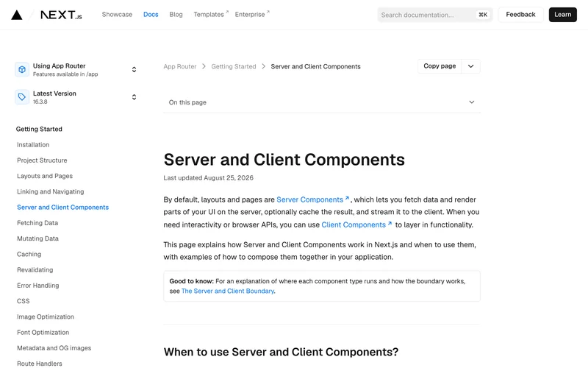The width and height of the screenshot is (588, 368).
Task: Click the Learn button
Action: pyautogui.click(x=562, y=15)
